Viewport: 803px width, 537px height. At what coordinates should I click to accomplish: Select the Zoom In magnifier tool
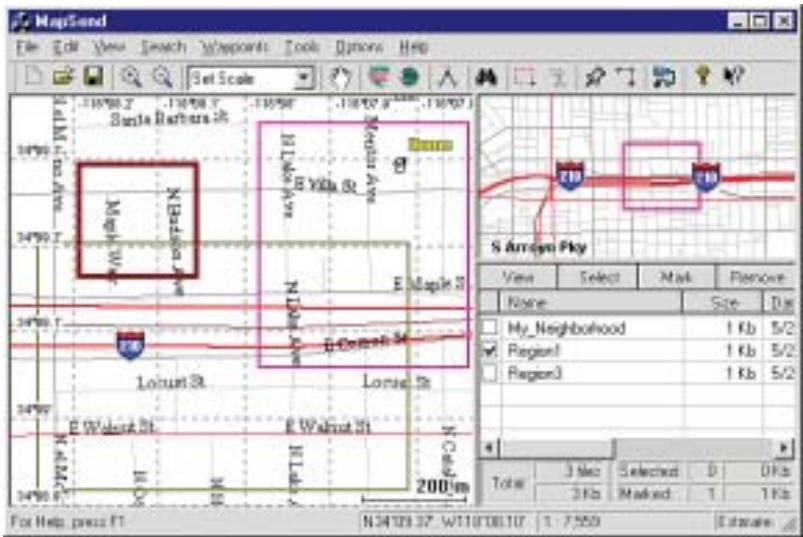[x=131, y=77]
